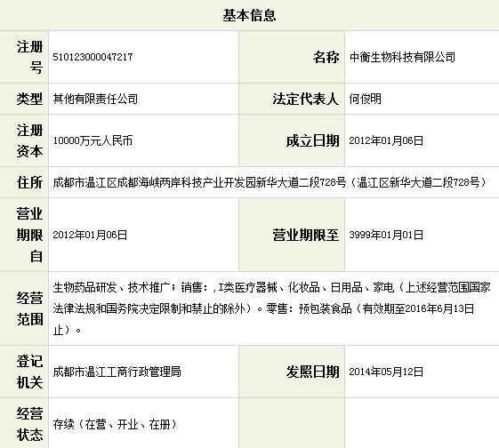The width and height of the screenshot is (499, 448).
Task: Click issue date 2014年05月12日
Action: [386, 372]
